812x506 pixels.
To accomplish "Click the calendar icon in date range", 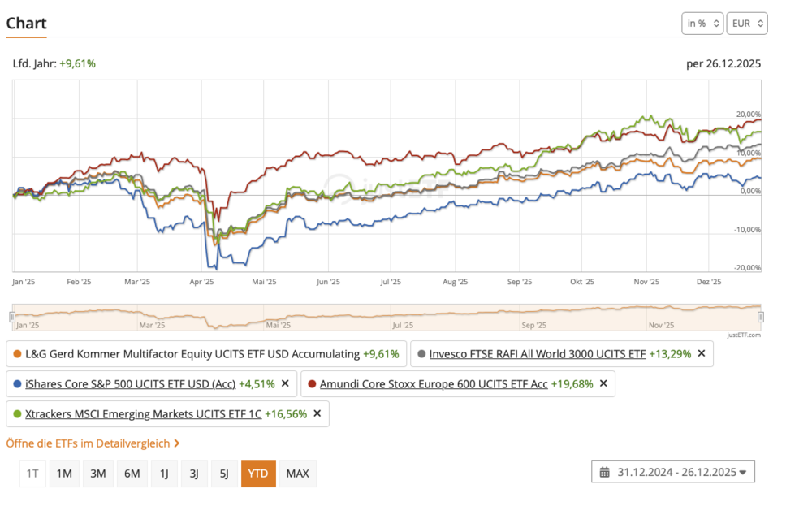I will 605,472.
